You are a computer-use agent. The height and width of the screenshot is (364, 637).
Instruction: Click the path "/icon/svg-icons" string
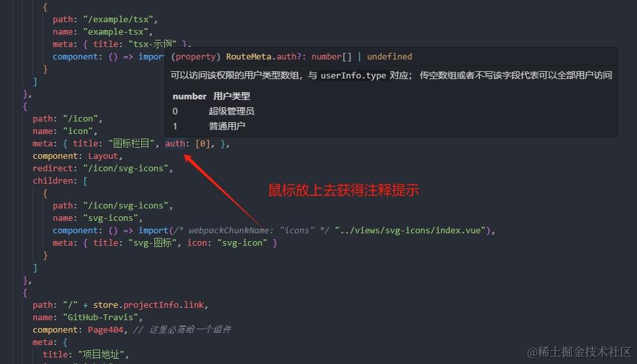pos(126,206)
